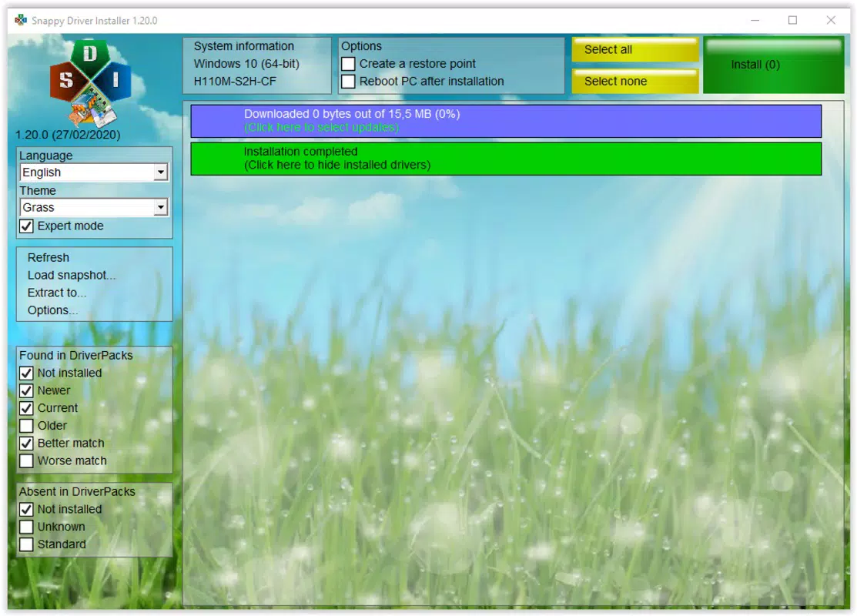Minimize the Snappy Driver Installer window
857x616 pixels.
pos(755,20)
